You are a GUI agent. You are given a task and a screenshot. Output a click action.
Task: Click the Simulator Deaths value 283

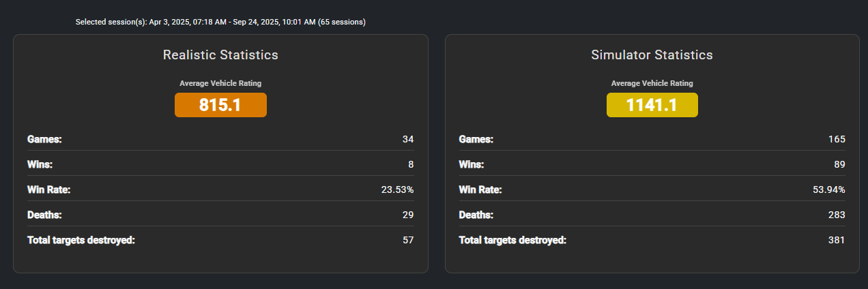[837, 215]
